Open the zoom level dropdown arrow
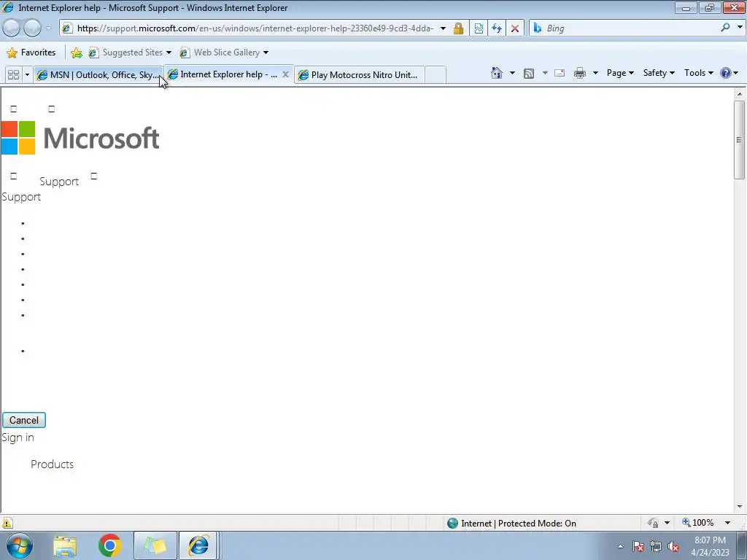Image resolution: width=747 pixels, height=560 pixels. [727, 523]
